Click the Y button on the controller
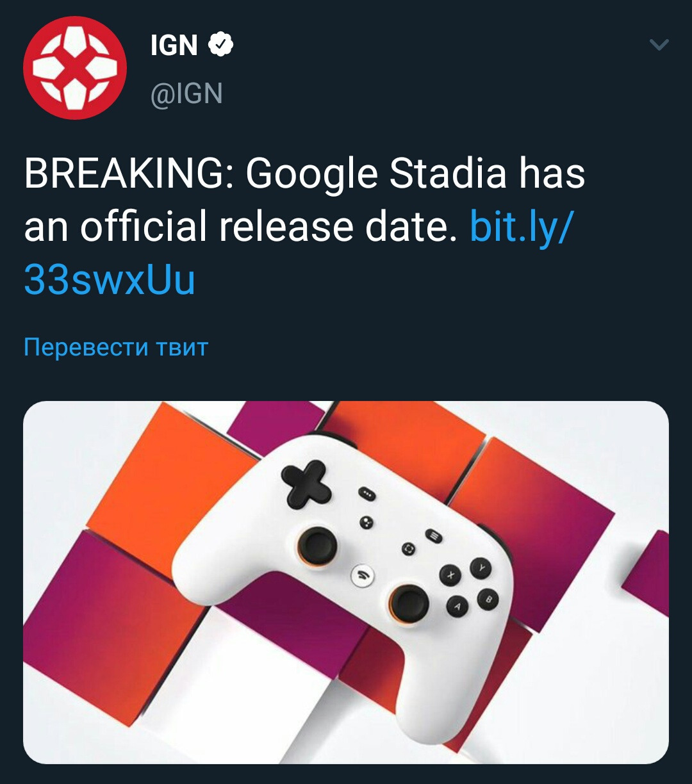 (x=481, y=566)
